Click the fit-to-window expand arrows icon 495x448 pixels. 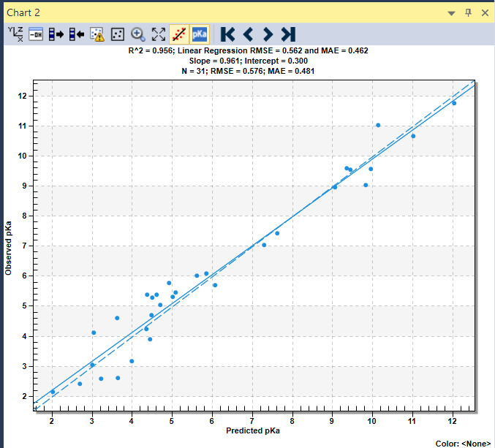coord(159,34)
